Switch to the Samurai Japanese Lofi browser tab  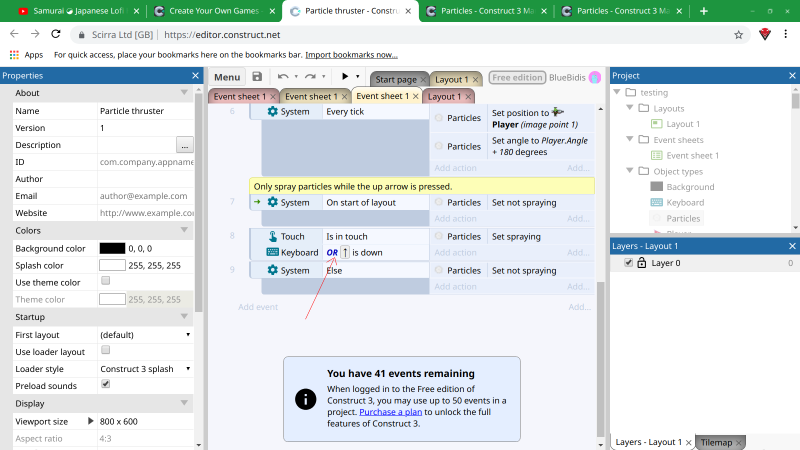pos(78,11)
